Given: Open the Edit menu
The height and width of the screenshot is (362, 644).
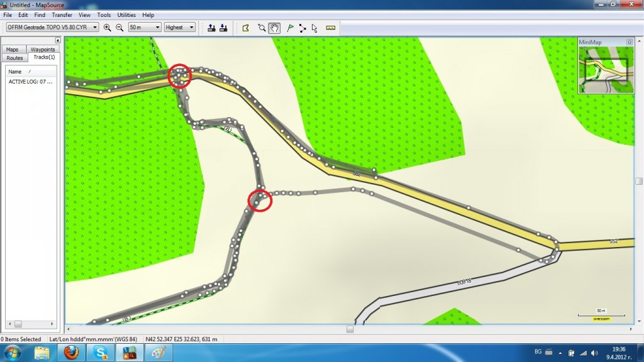Looking at the screenshot, I should pos(23,15).
